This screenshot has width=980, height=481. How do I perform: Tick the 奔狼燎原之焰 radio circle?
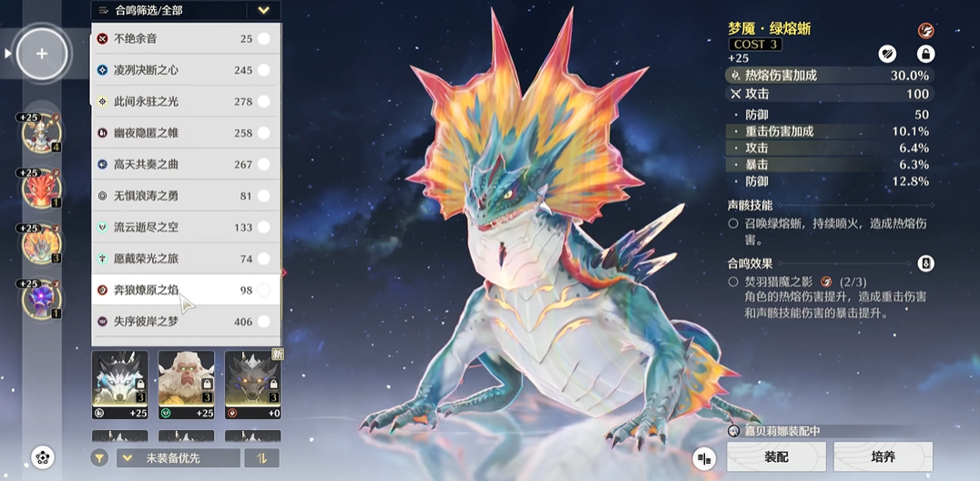click(264, 291)
